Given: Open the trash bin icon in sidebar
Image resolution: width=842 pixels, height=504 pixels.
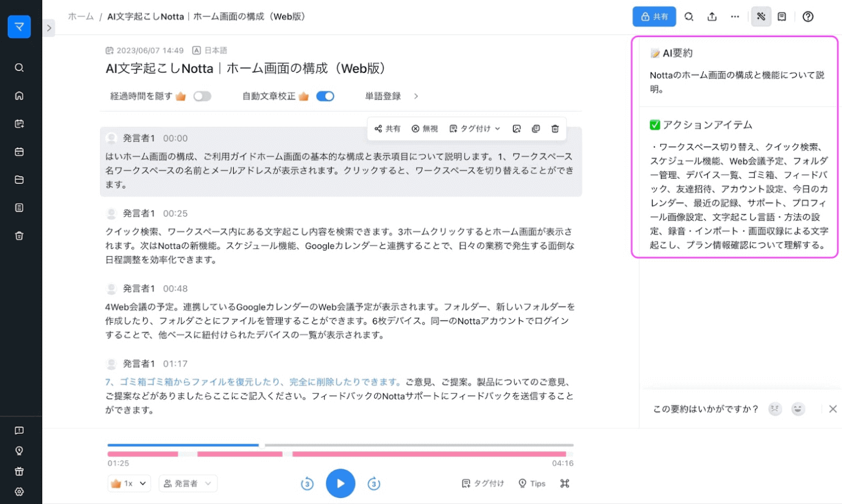Looking at the screenshot, I should (x=19, y=236).
